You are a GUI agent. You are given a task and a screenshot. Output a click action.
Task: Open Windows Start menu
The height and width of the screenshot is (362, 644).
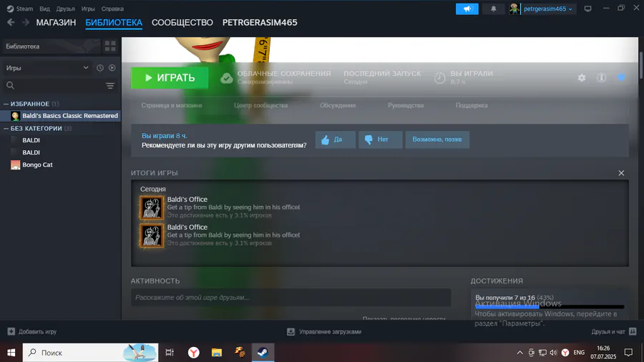click(11, 353)
